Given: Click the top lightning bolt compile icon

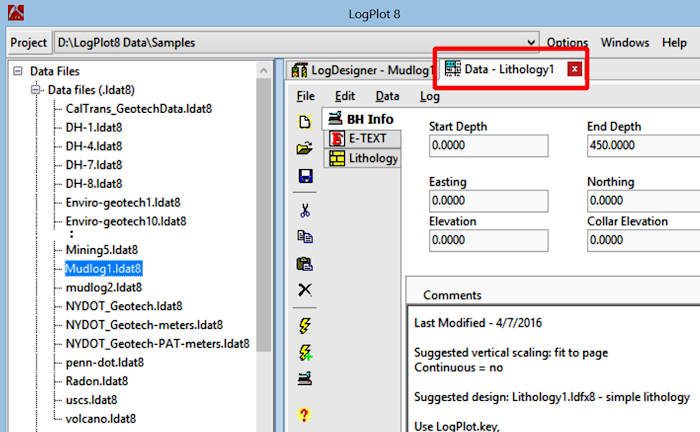Looking at the screenshot, I should click(305, 325).
